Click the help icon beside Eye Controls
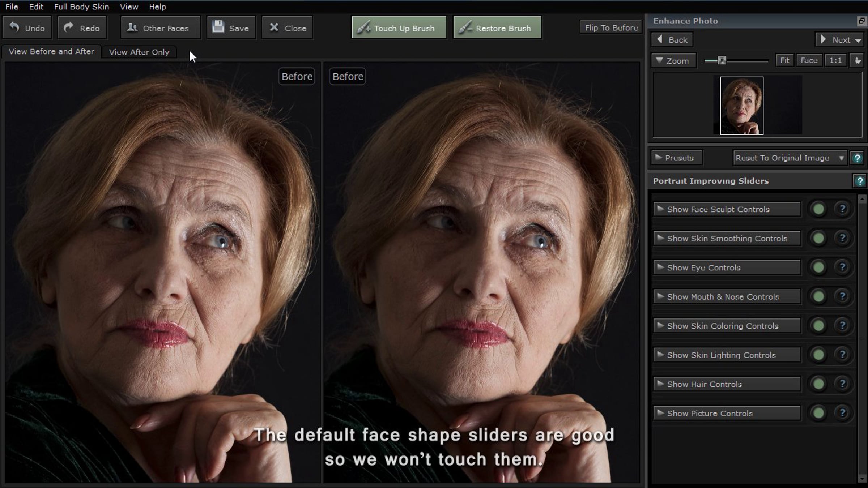Screen dimensions: 868x488 coord(842,267)
